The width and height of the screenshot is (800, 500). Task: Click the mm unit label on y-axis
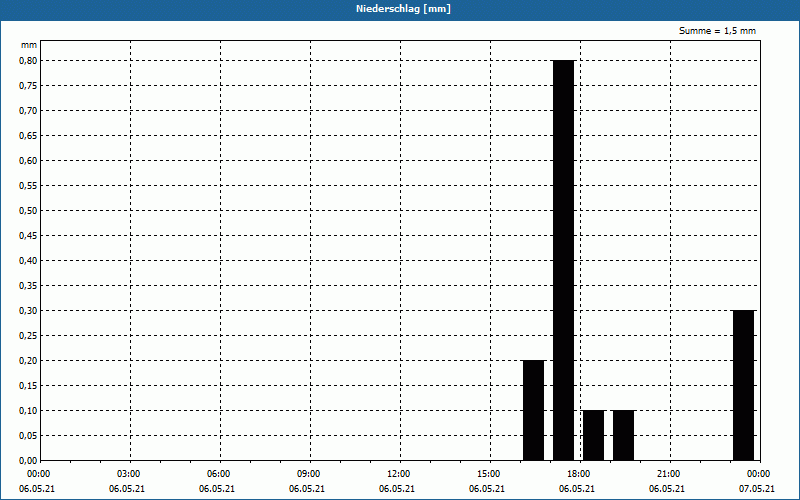click(29, 45)
